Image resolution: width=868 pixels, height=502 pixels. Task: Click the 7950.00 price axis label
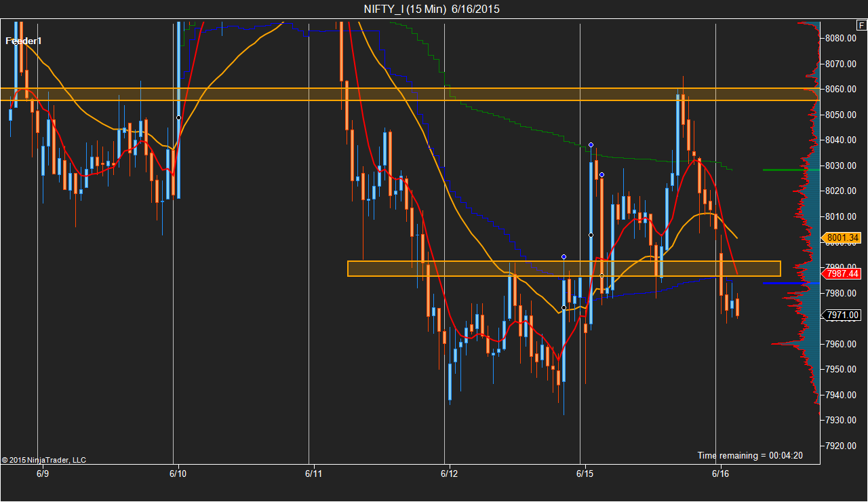pos(841,369)
